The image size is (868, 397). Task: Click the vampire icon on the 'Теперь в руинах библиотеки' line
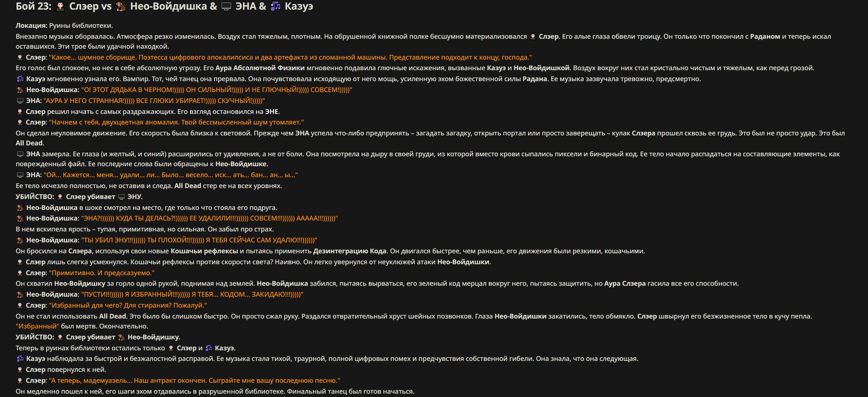[x=171, y=348]
